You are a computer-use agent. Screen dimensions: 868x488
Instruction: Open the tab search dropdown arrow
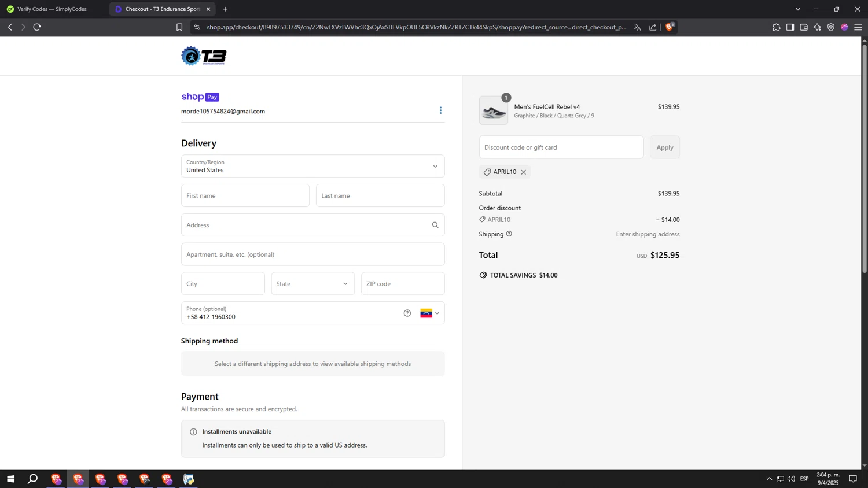click(x=798, y=9)
